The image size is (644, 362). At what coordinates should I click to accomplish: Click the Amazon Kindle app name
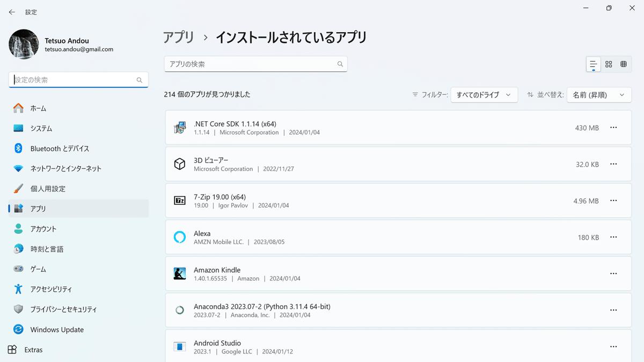(x=217, y=270)
